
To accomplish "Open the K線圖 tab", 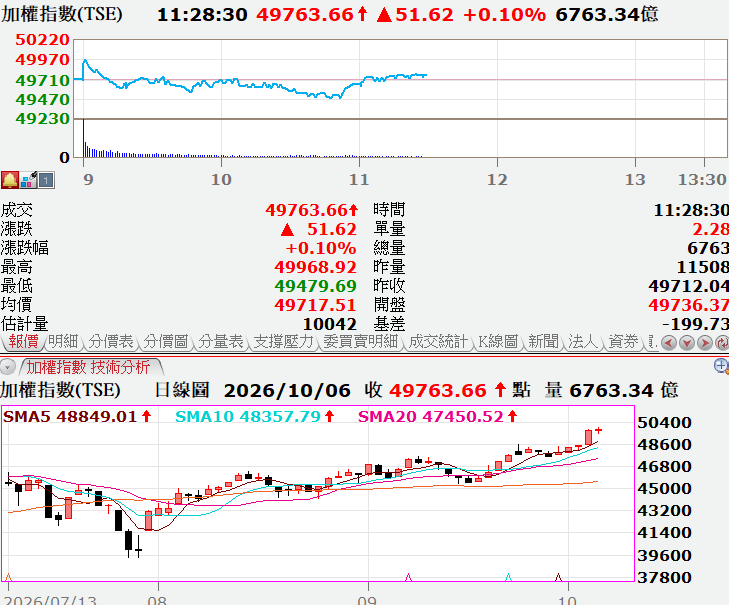I will [498, 342].
